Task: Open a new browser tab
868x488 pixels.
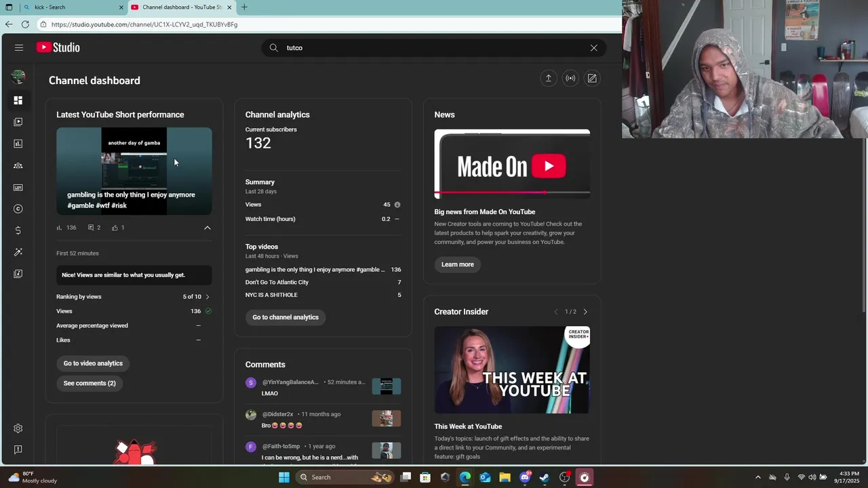Action: click(x=244, y=7)
